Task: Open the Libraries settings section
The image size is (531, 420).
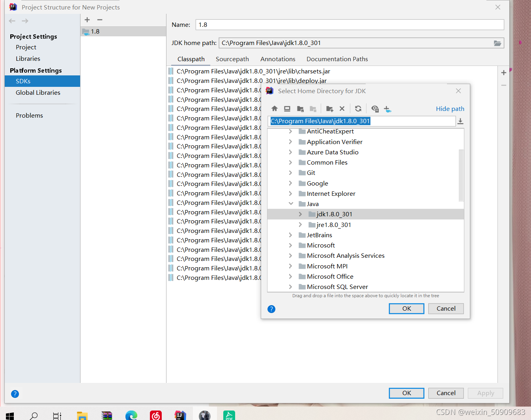Action: click(28, 59)
